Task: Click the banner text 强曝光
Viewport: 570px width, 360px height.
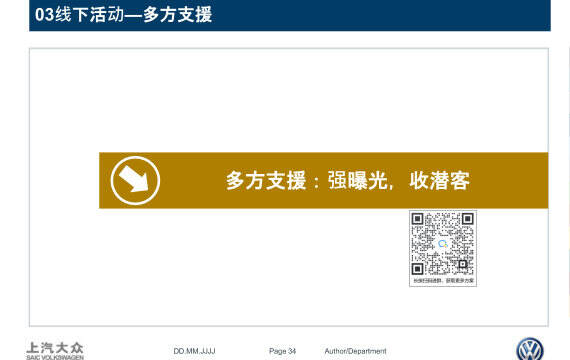Action: 358,180
